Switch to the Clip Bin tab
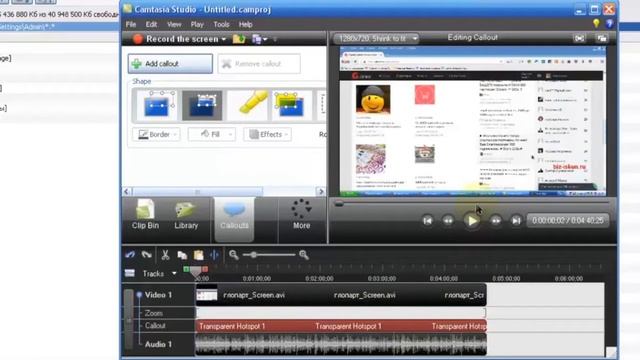 (145, 215)
